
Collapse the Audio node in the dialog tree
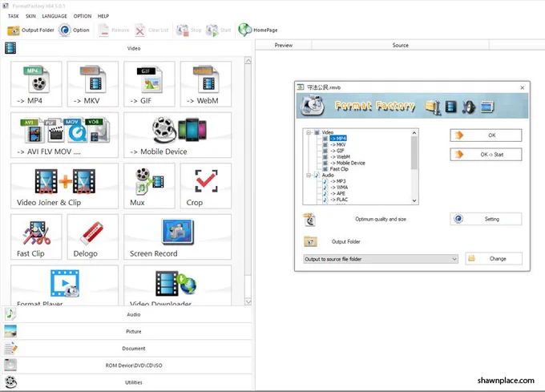(309, 175)
